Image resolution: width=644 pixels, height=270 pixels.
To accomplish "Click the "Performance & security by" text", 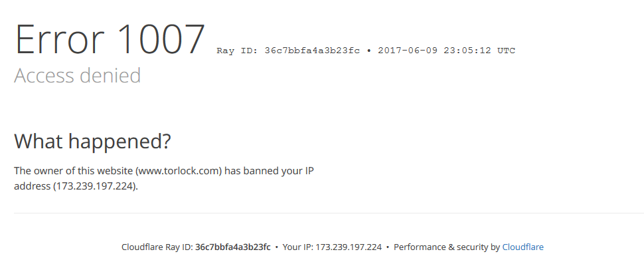I will (x=447, y=247).
